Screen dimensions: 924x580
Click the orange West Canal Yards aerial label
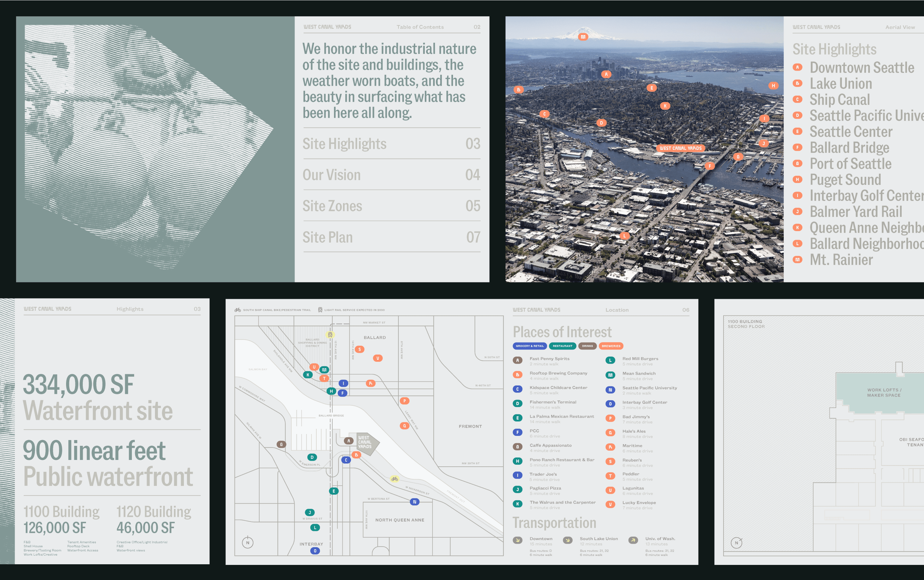[x=680, y=148]
